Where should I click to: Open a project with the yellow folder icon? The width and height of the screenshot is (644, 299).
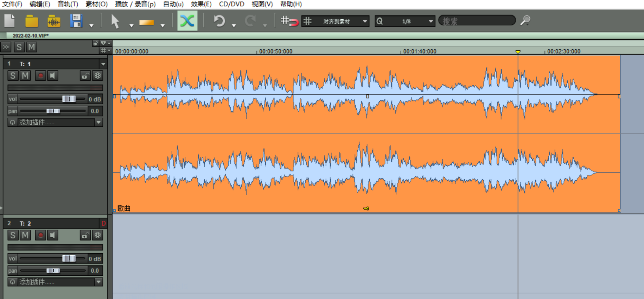click(32, 21)
